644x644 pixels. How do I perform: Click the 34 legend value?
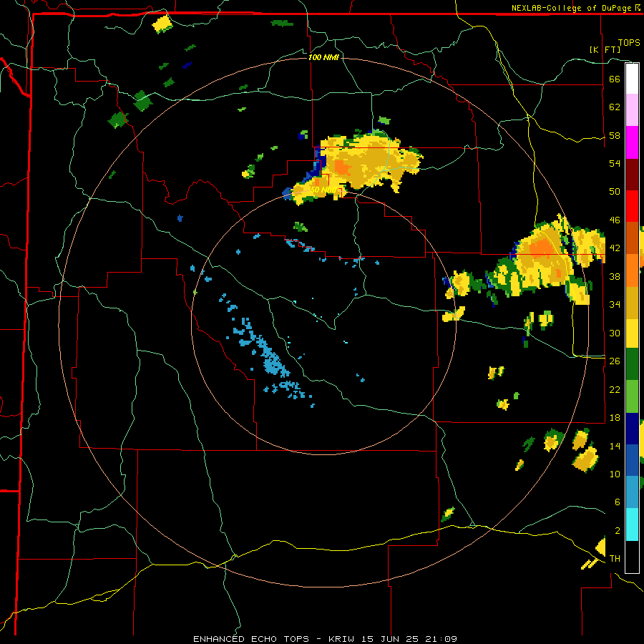pyautogui.click(x=615, y=305)
